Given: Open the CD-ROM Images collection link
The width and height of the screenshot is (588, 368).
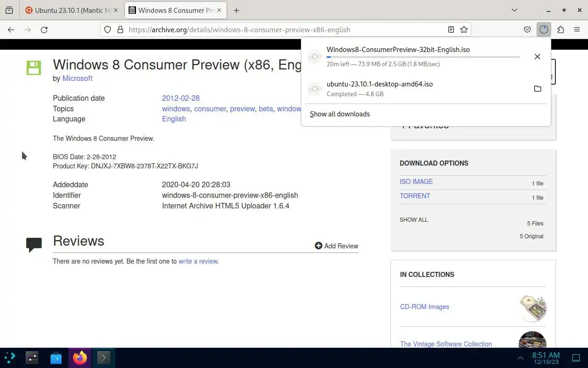Looking at the screenshot, I should (424, 307).
